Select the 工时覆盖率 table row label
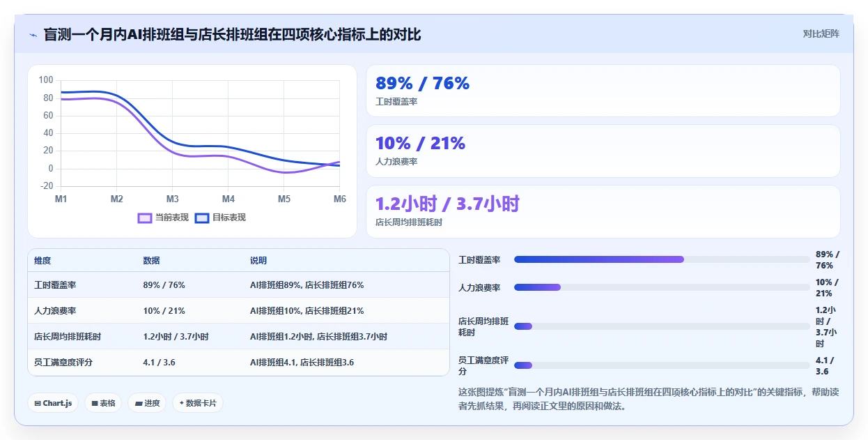This screenshot has width=868, height=440. pos(55,285)
